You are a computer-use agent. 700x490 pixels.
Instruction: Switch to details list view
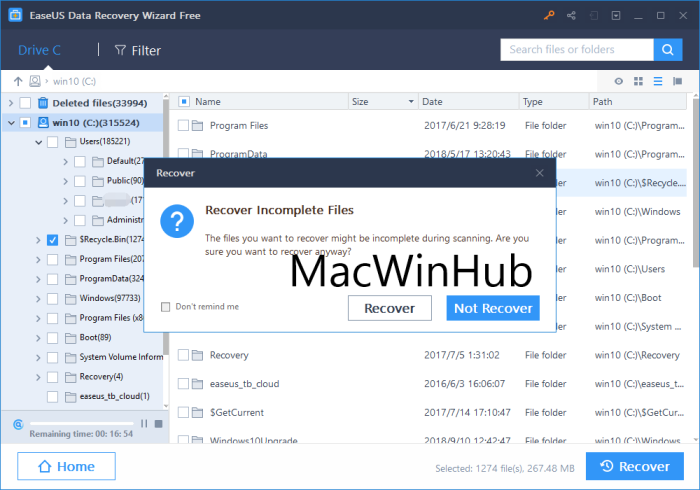[x=658, y=81]
